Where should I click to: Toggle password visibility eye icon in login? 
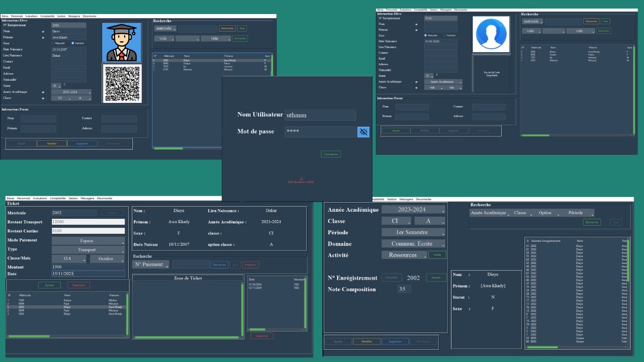tap(364, 132)
